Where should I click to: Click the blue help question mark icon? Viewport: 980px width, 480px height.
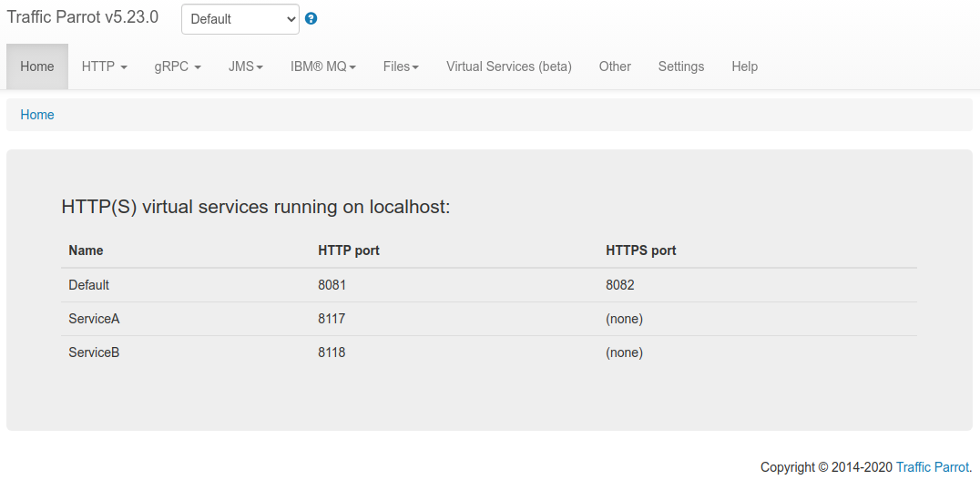coord(311,19)
